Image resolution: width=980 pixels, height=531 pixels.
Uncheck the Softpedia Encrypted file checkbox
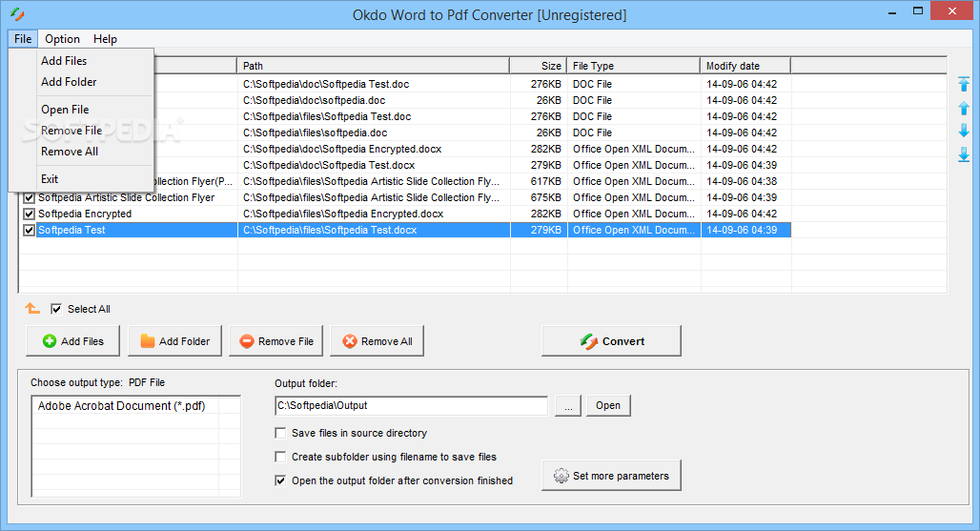coord(29,214)
